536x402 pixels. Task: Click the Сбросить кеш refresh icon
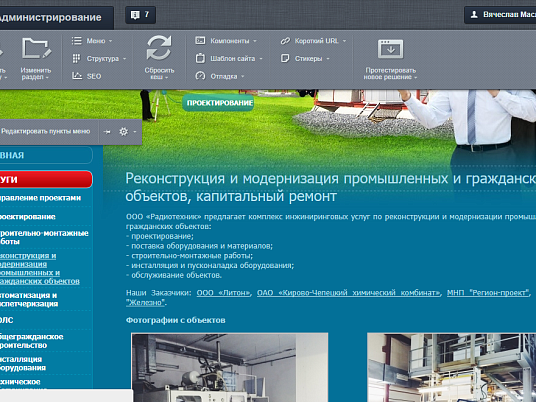pyautogui.click(x=159, y=48)
